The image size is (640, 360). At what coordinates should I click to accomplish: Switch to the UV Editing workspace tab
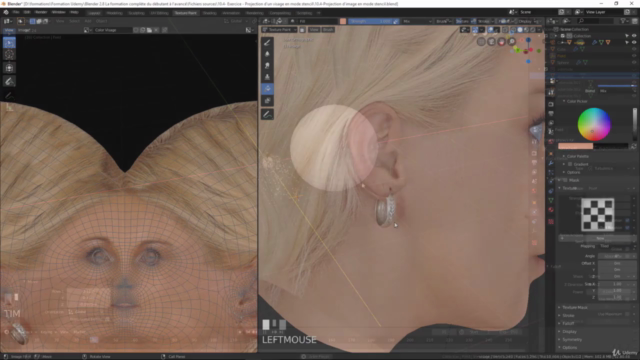pyautogui.click(x=159, y=13)
